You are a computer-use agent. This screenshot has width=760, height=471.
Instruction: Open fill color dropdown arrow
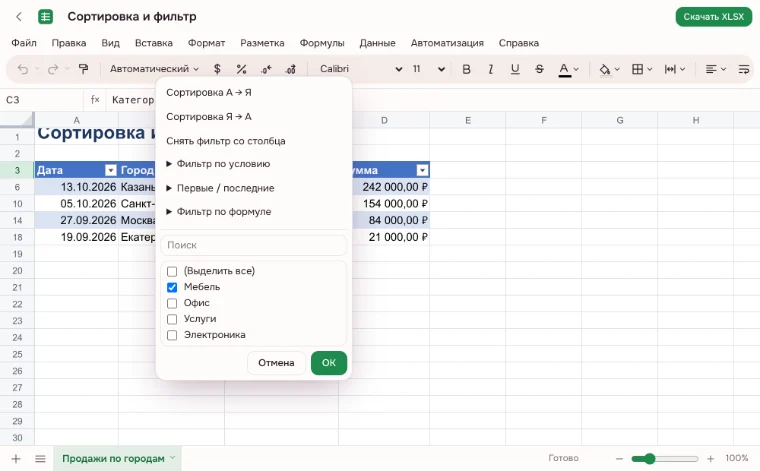(x=617, y=69)
